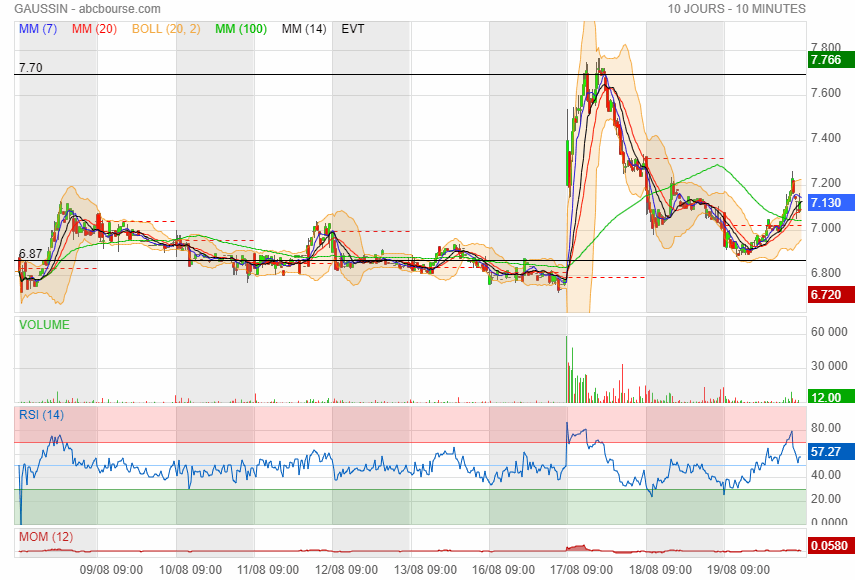Click the red 6.720 low price tag
Viewport: 855px width, 580px height.
pyautogui.click(x=830, y=295)
